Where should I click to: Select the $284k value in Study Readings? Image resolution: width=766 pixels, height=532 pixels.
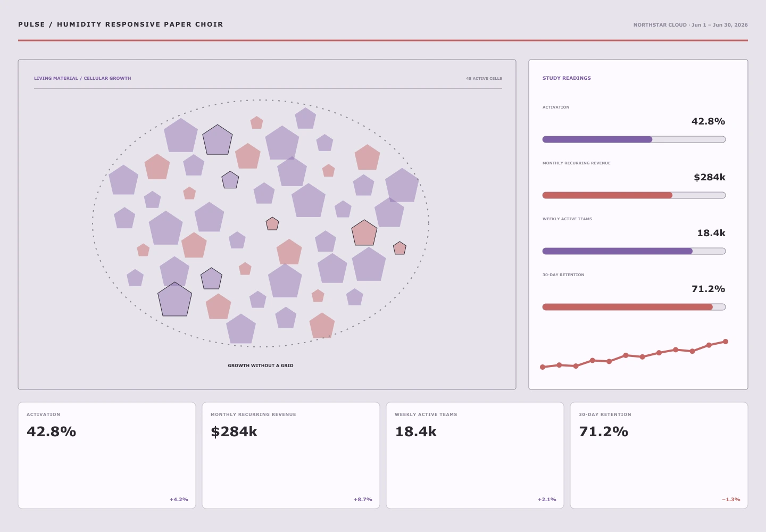[x=709, y=177]
